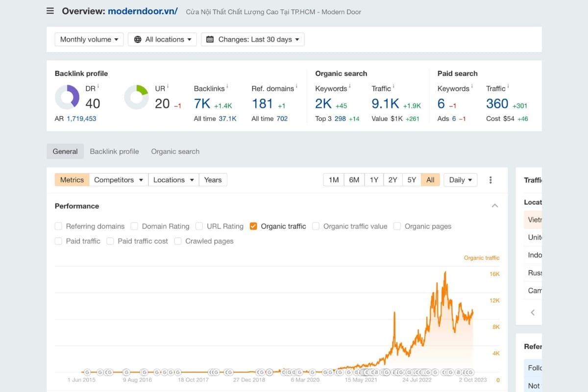The image size is (588, 392).
Task: Click Organic search Keywords info icon
Action: (x=349, y=86)
